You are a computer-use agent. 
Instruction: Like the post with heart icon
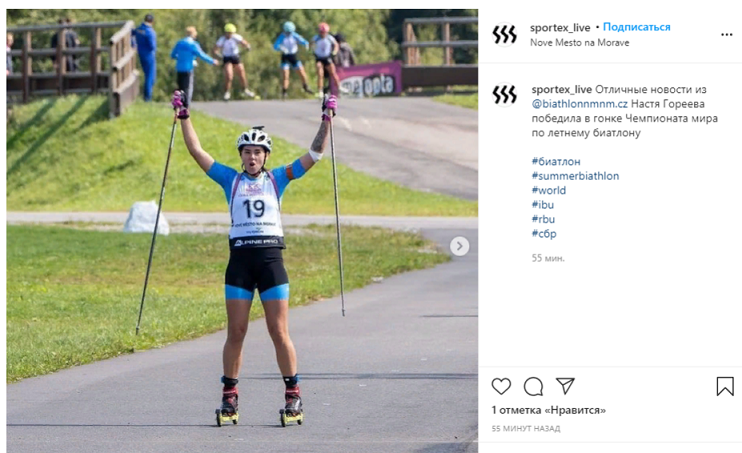coord(501,387)
